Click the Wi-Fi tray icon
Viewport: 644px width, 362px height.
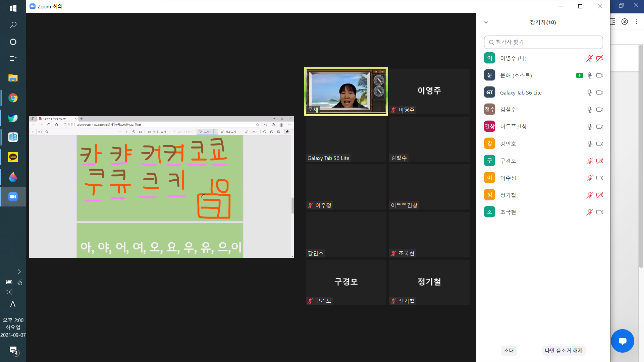[x=20, y=282]
